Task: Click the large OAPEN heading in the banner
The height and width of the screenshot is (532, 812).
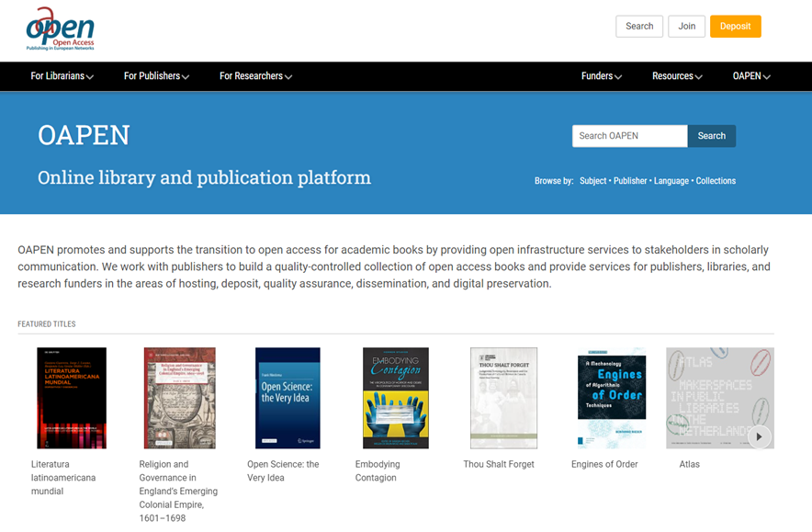Action: point(84,135)
